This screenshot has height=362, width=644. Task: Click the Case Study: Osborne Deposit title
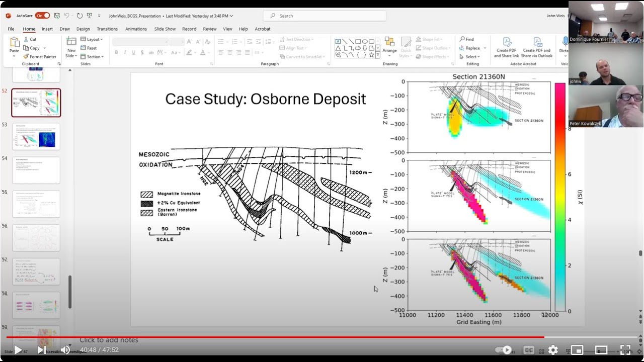click(266, 99)
